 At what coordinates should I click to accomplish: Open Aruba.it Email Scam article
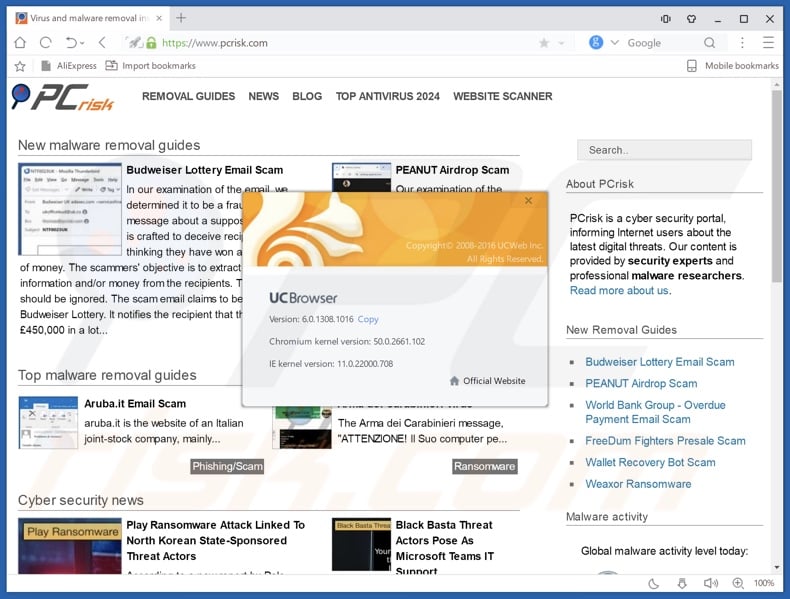click(135, 404)
